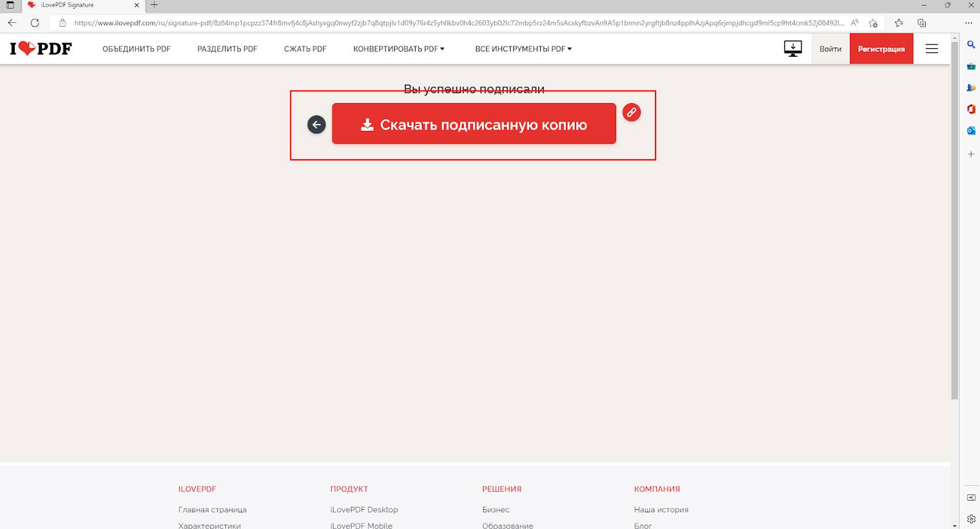Open the read aloud icon
This screenshot has width=980, height=529.
(855, 23)
